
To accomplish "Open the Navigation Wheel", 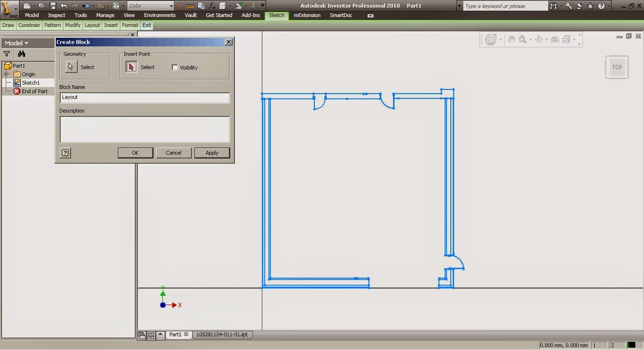I will pos(492,39).
